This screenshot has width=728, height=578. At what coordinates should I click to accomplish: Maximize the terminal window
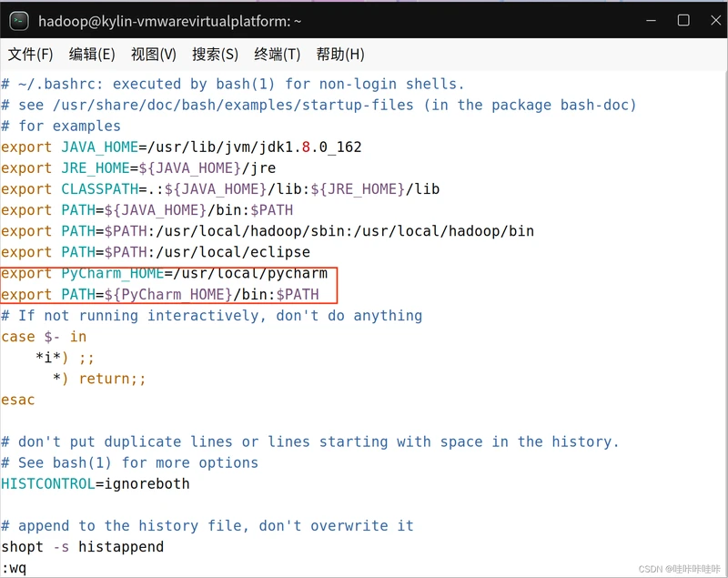(x=682, y=20)
